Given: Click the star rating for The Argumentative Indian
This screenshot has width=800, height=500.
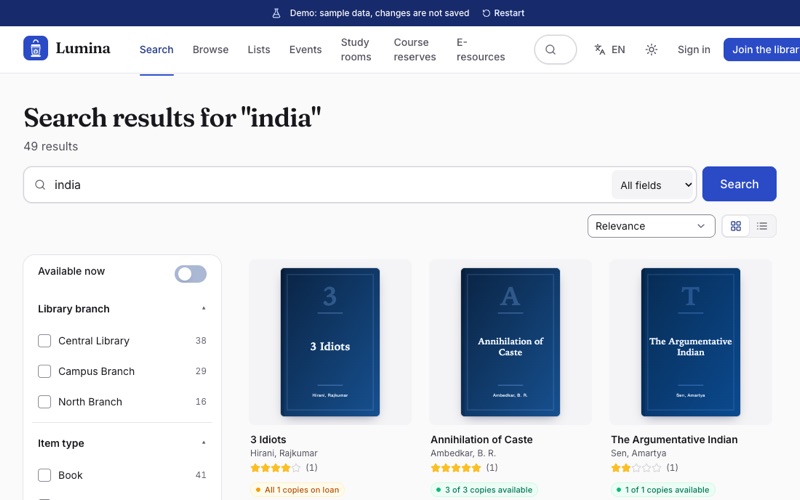Looking at the screenshot, I should (x=636, y=467).
